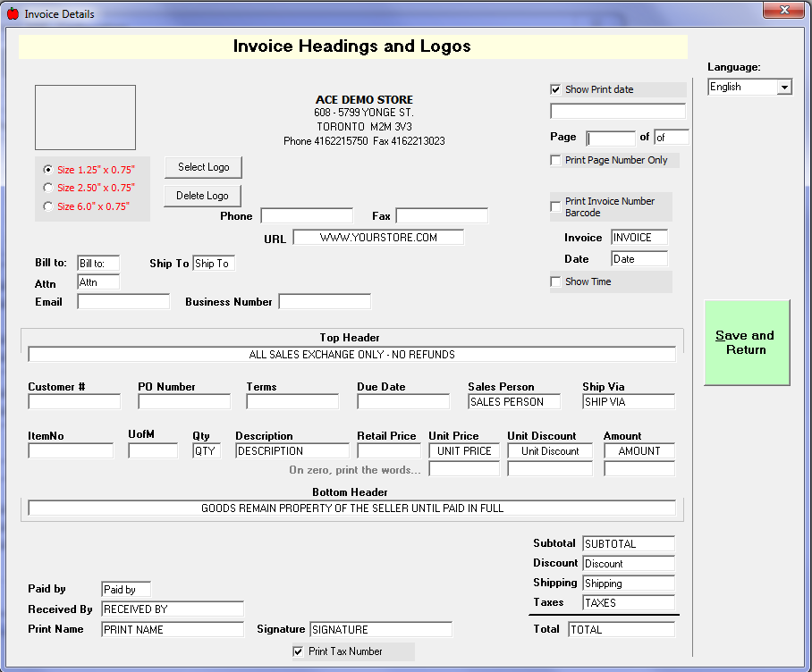
Task: Click the Due Date input field
Action: [x=403, y=402]
